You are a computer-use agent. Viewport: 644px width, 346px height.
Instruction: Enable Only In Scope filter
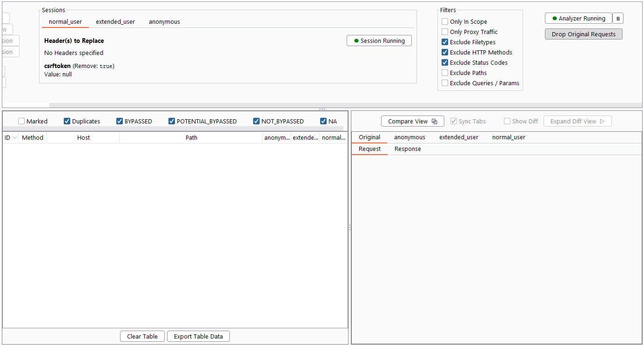point(445,22)
